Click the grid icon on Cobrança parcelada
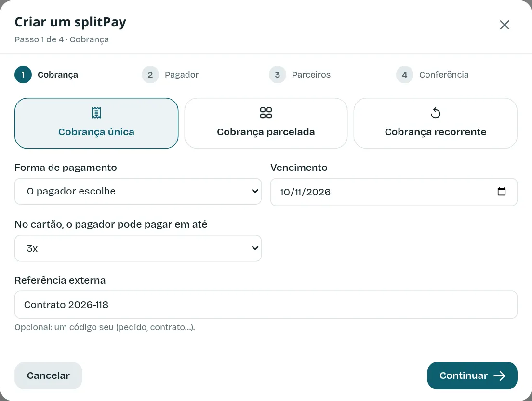Image resolution: width=532 pixels, height=401 pixels. pyautogui.click(x=266, y=113)
